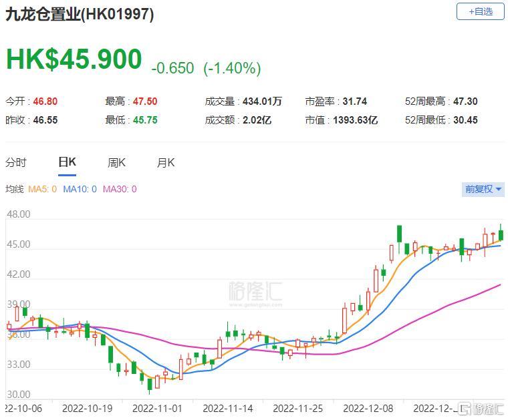Viewport: 508px width, 420px height.
Task: Click the lowest green candle near 30.50
Action: 149,385
